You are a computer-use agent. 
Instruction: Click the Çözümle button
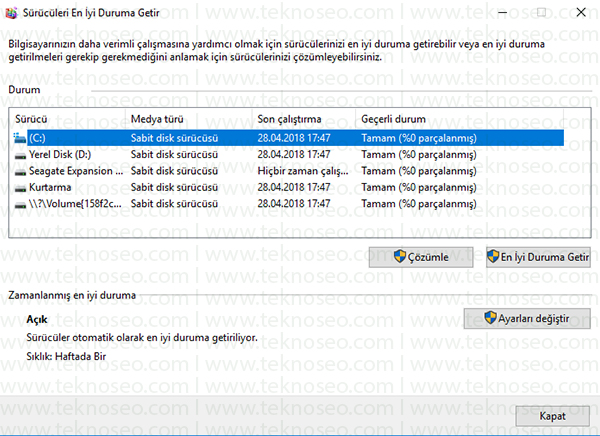421,257
